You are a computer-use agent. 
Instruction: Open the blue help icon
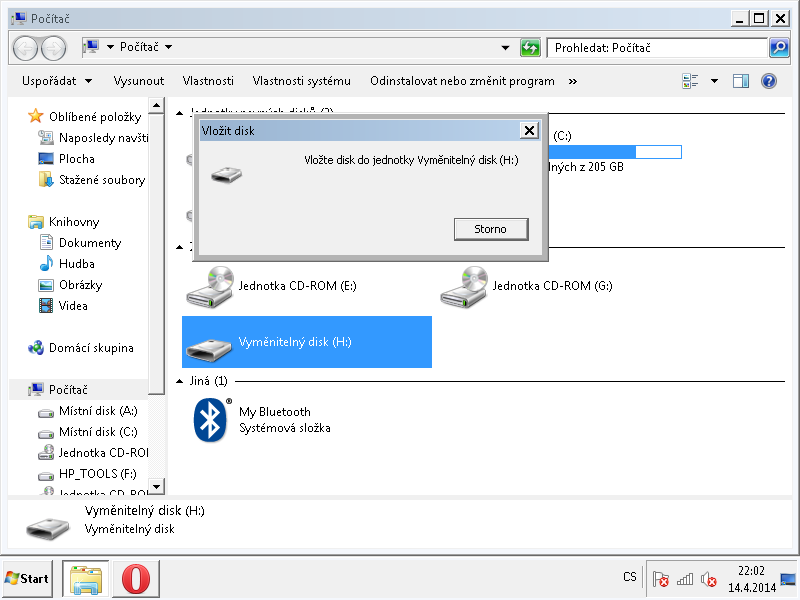pos(768,81)
